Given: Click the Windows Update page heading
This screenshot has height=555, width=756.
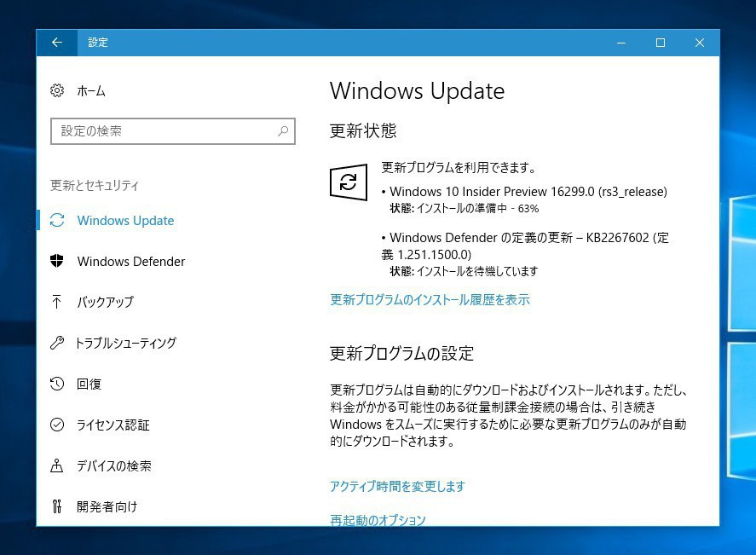Looking at the screenshot, I should [x=417, y=90].
